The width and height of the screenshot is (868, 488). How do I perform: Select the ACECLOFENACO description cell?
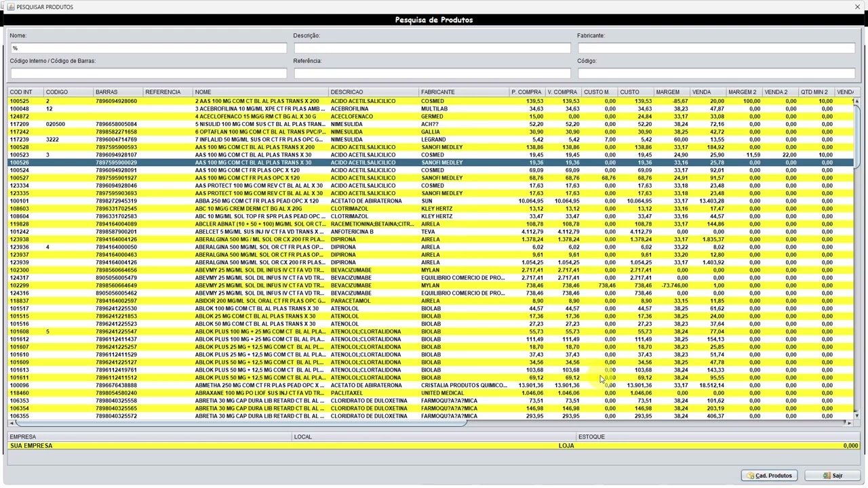coord(374,117)
